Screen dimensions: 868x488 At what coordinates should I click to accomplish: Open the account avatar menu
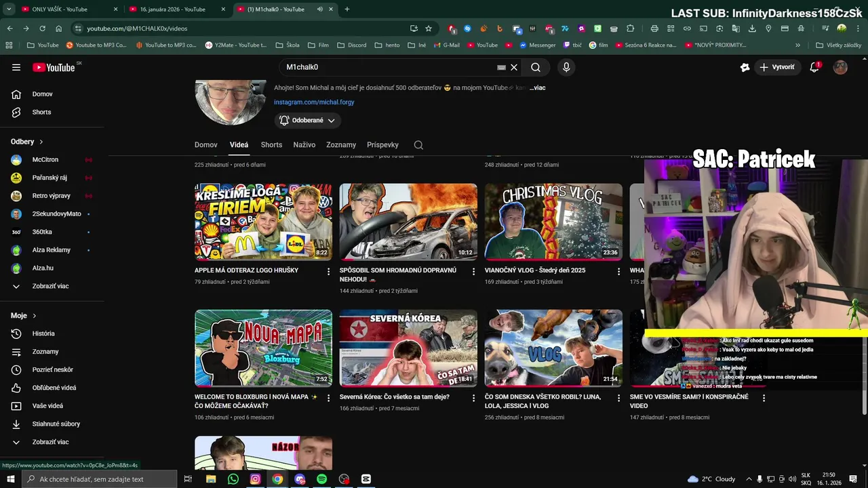pyautogui.click(x=840, y=67)
